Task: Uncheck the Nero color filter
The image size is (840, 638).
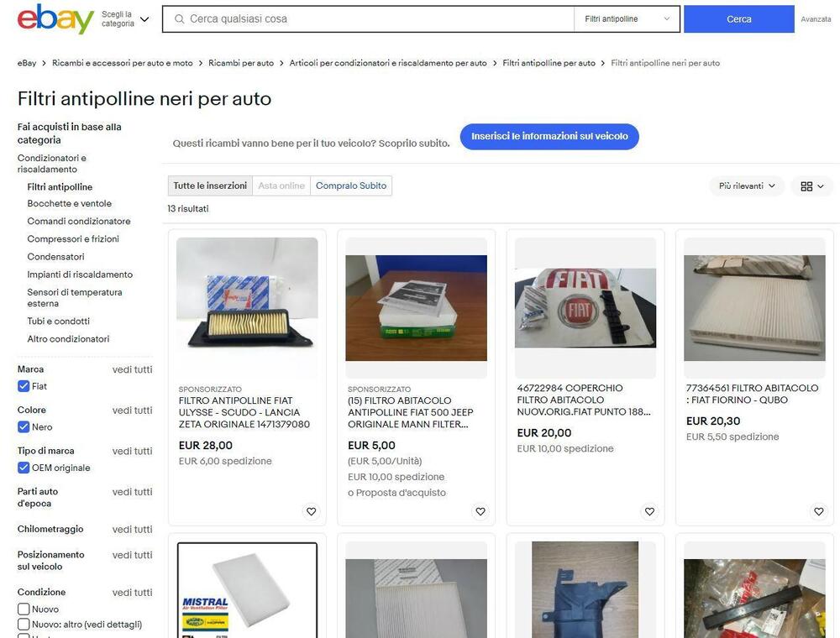Action: point(24,427)
